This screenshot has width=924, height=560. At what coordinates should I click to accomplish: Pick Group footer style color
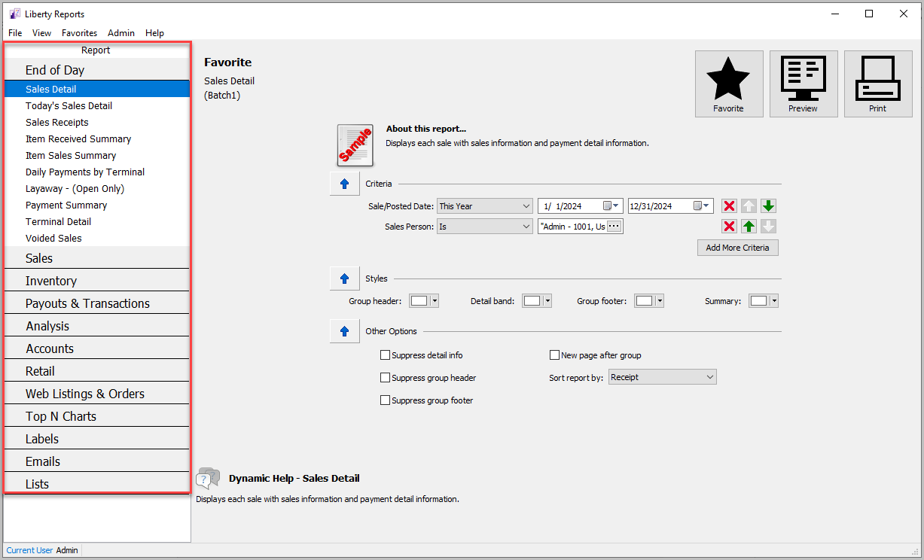point(649,301)
